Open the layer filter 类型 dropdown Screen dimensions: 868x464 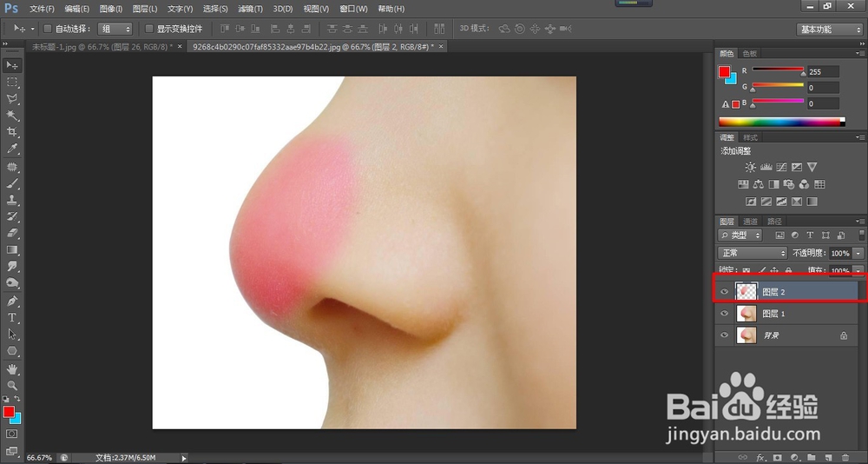click(x=740, y=235)
